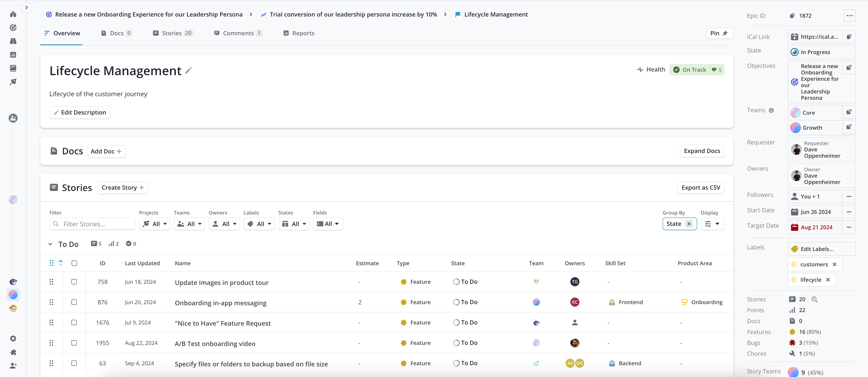868x377 pixels.
Task: Click Edit Description
Action: point(80,112)
